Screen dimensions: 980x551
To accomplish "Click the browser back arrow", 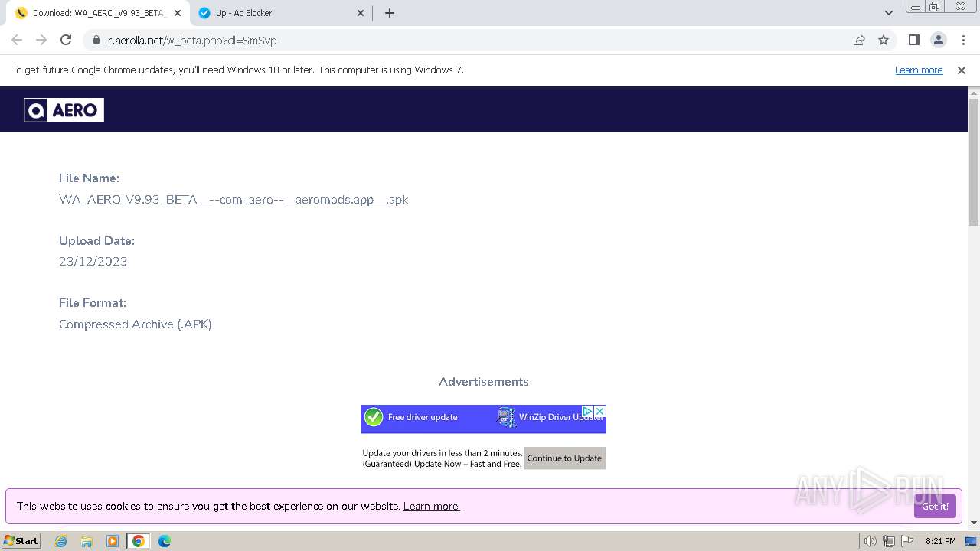I will 17,40.
